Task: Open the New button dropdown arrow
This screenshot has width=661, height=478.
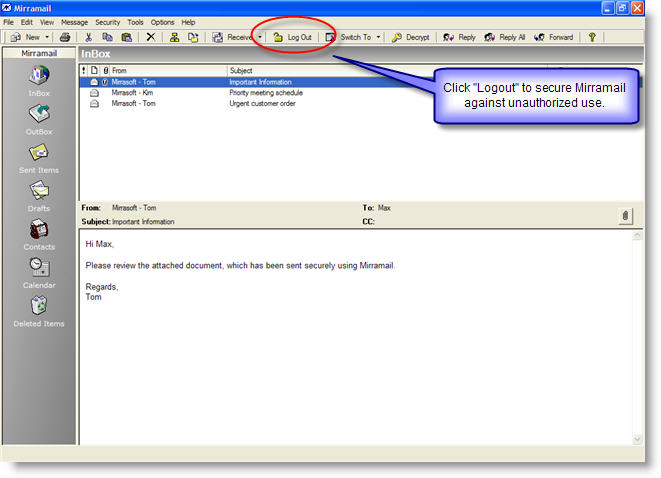Action: (47, 37)
